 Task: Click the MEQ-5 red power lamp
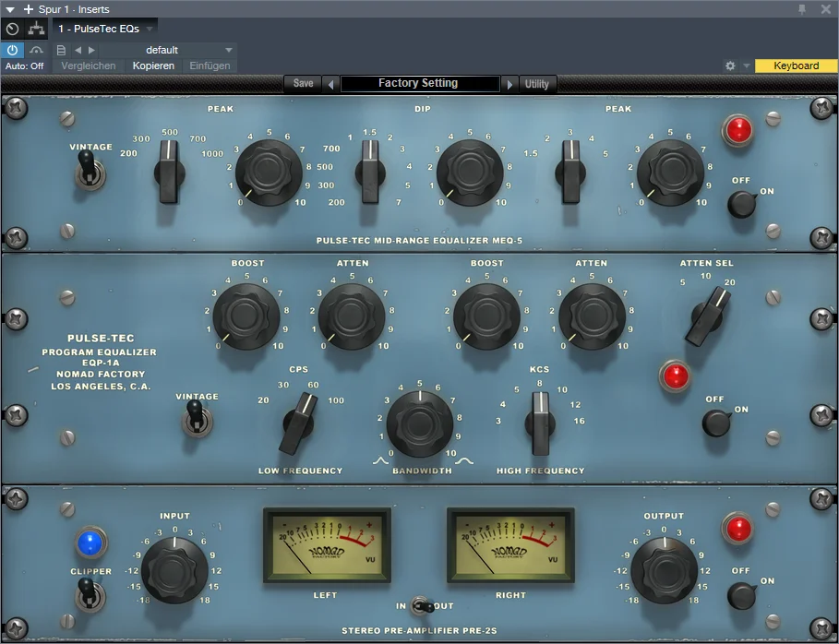click(x=738, y=130)
